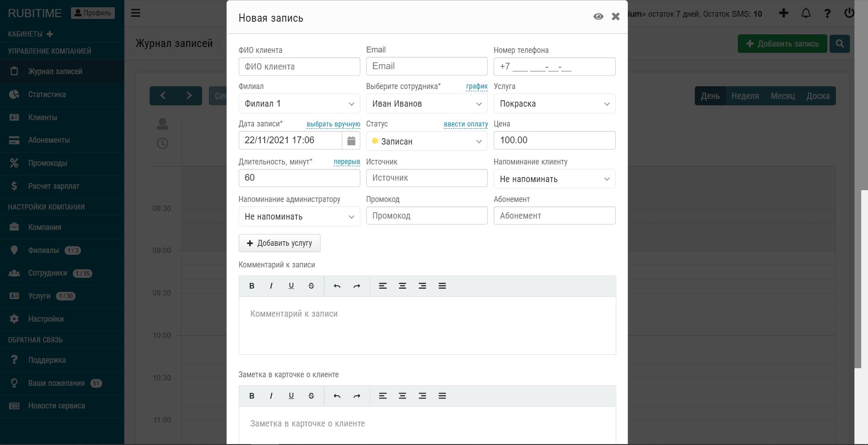Click the hamburger menu icon
The width and height of the screenshot is (868, 445).
point(136,13)
